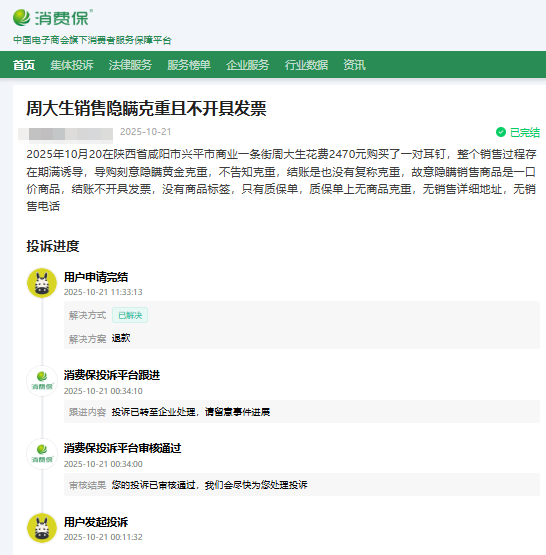Click the timestamp 2025-10-21 00:34:00

coord(103,464)
